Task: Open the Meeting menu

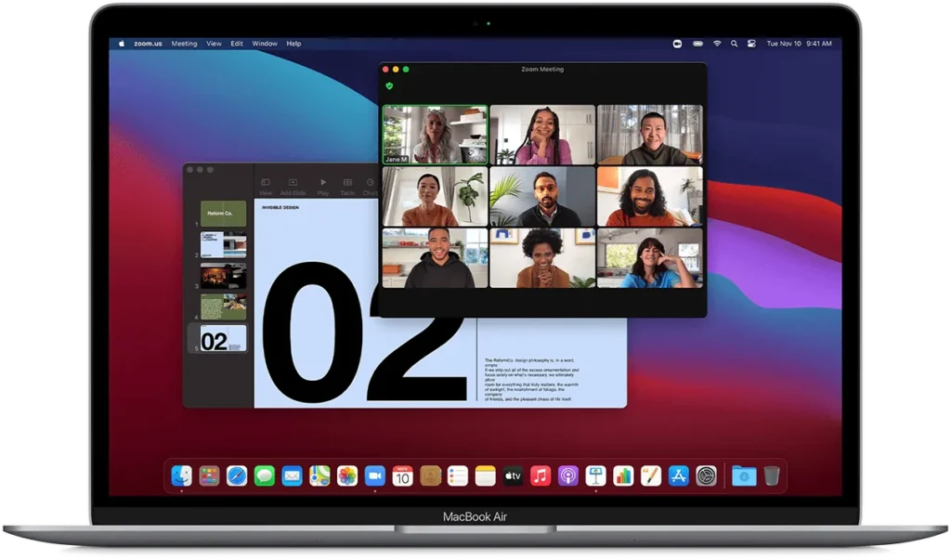Action: [x=185, y=44]
